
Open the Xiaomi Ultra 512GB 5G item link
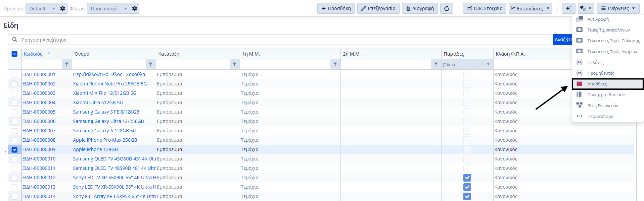point(98,103)
